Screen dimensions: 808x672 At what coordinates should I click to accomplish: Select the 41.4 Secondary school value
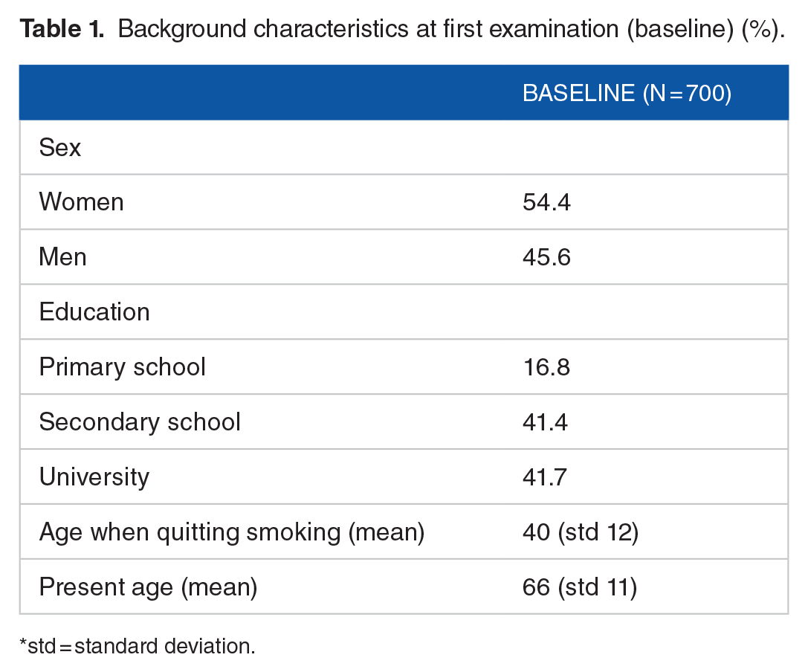pyautogui.click(x=545, y=422)
